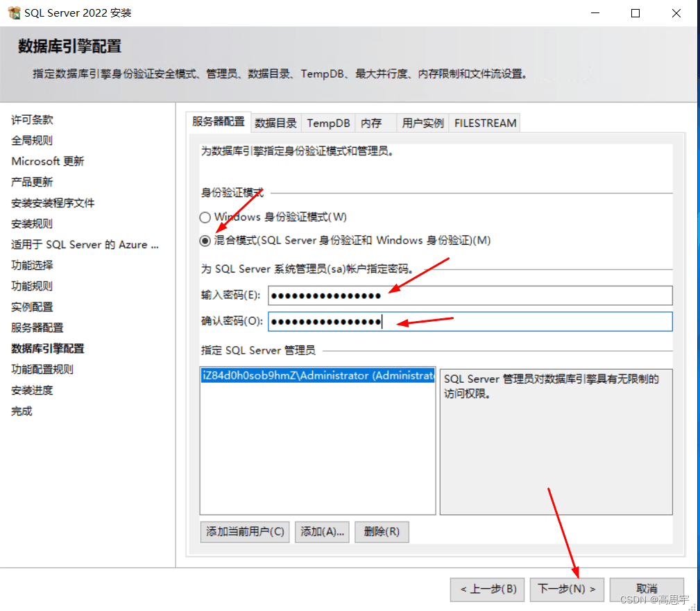Click the SQL Server 管理员 description text
Image resolution: width=700 pixels, height=611 pixels.
click(552, 386)
